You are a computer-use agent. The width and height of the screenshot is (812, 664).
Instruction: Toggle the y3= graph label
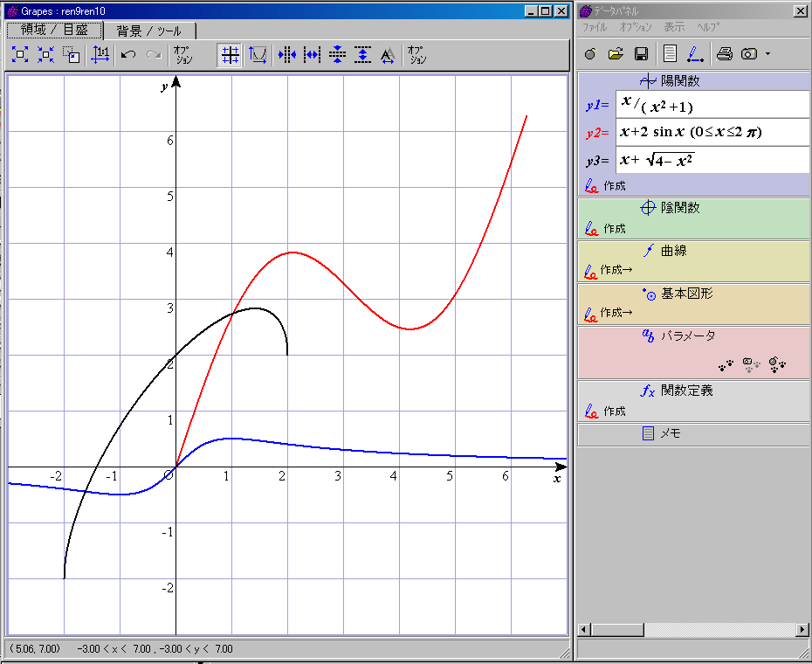(597, 162)
